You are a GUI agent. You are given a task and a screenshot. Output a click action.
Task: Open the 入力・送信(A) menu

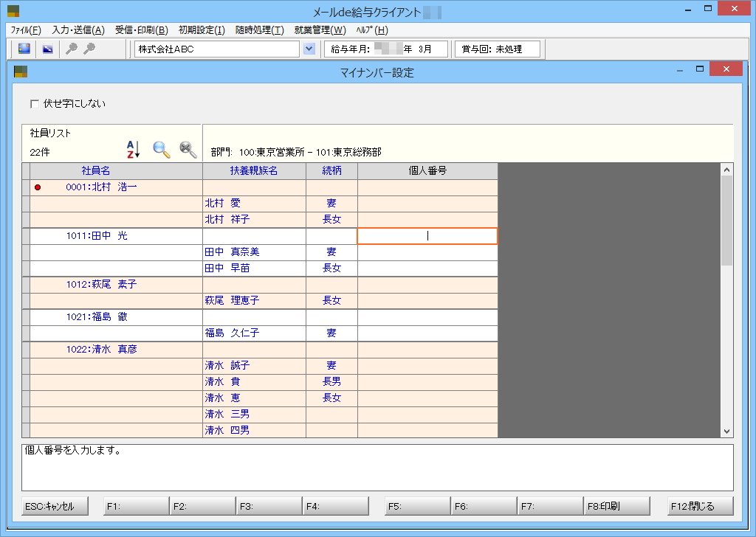pyautogui.click(x=78, y=30)
